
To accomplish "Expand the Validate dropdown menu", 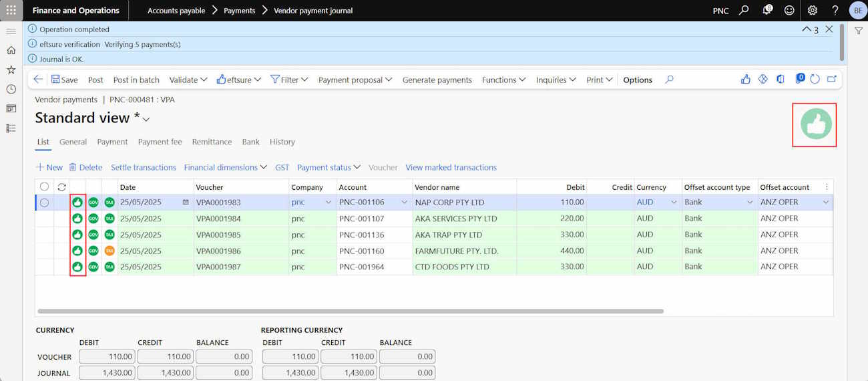I will tap(188, 80).
